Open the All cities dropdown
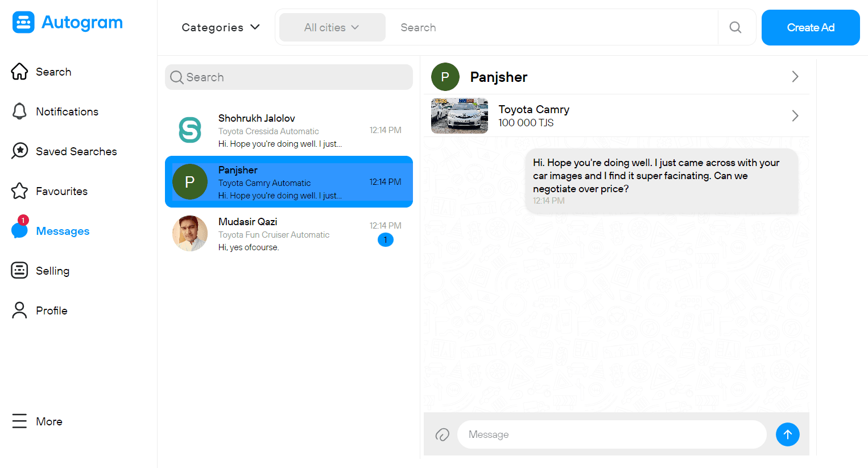Viewport: 868px width, 468px height. point(332,27)
